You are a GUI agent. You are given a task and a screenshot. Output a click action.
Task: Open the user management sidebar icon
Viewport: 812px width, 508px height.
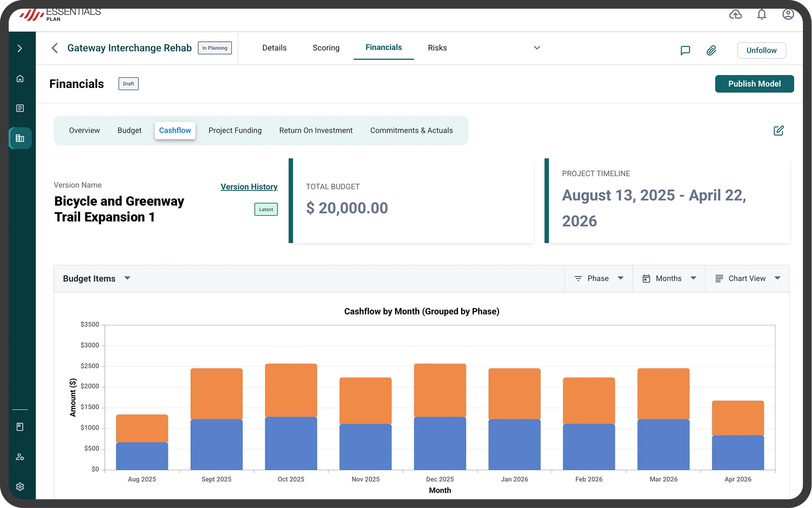[x=20, y=457]
